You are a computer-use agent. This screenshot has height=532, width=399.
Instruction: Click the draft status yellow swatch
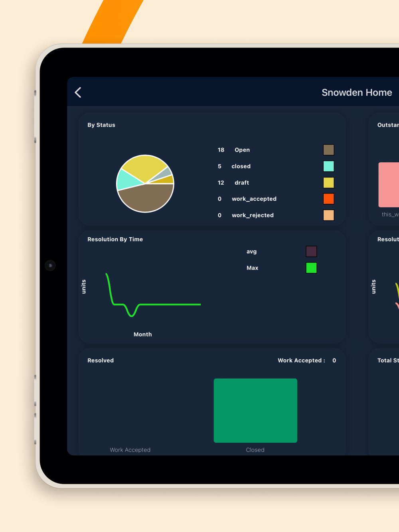[328, 183]
